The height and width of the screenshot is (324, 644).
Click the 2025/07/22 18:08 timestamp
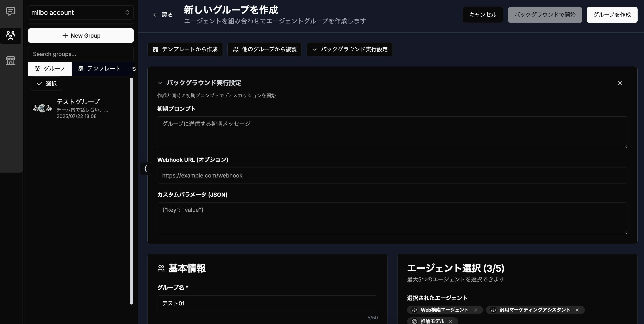pos(76,116)
